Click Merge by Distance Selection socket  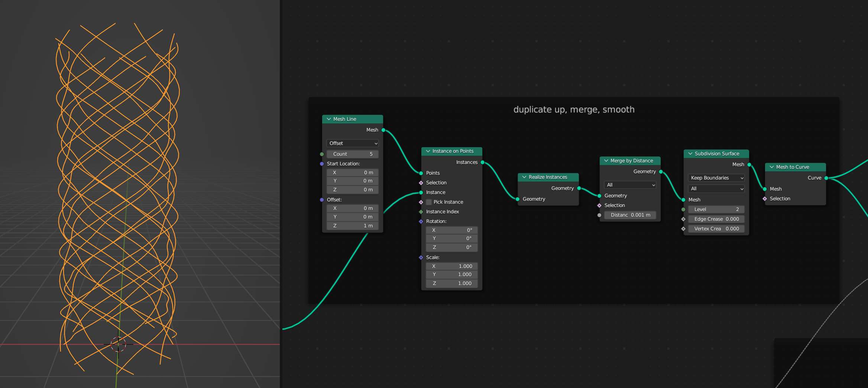click(599, 206)
